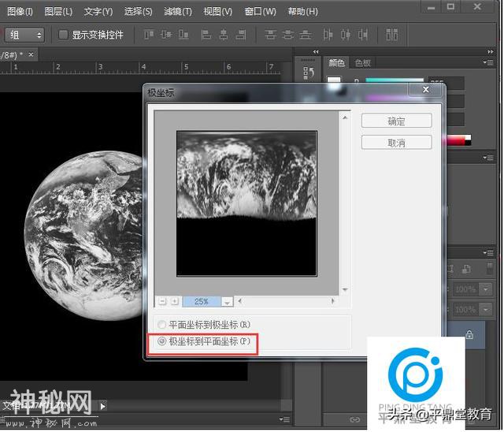Screen dimensions: 504x432
Task: Open the history panel icon
Action: pos(309,73)
